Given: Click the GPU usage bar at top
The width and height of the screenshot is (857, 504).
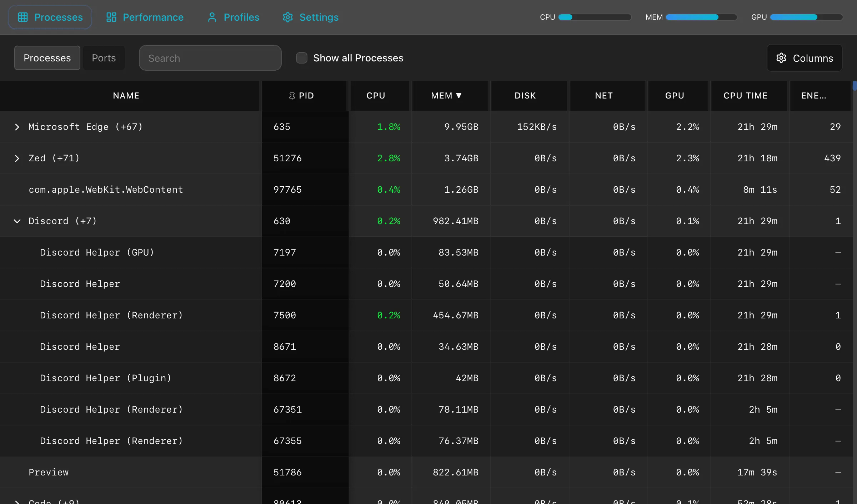Looking at the screenshot, I should point(806,17).
